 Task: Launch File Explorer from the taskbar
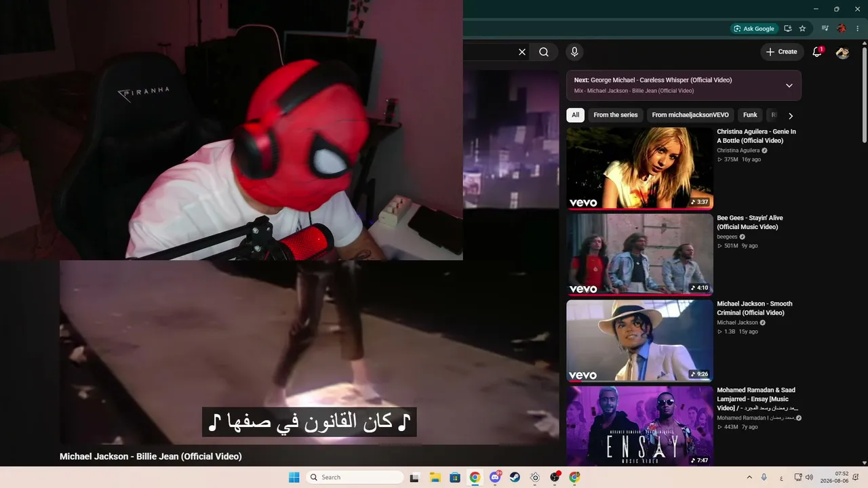435,477
